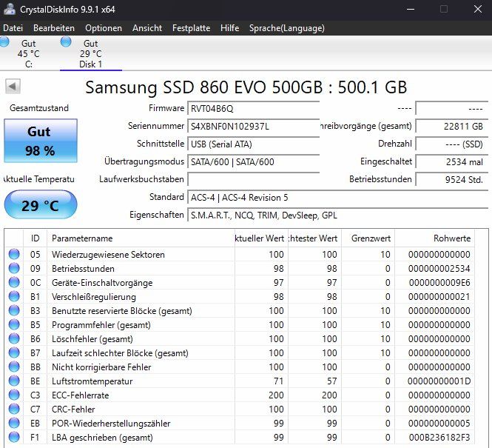The width and height of the screenshot is (492, 448).
Task: Click status orb of row EB POR-Wiederherstellungszähler
Action: tap(14, 423)
